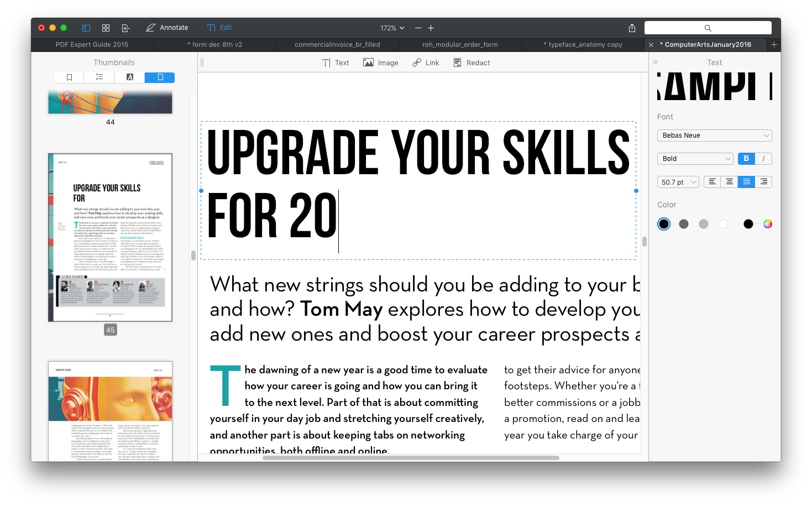Image resolution: width=812 pixels, height=506 pixels.
Task: Activate the Redact tool
Action: pyautogui.click(x=472, y=62)
